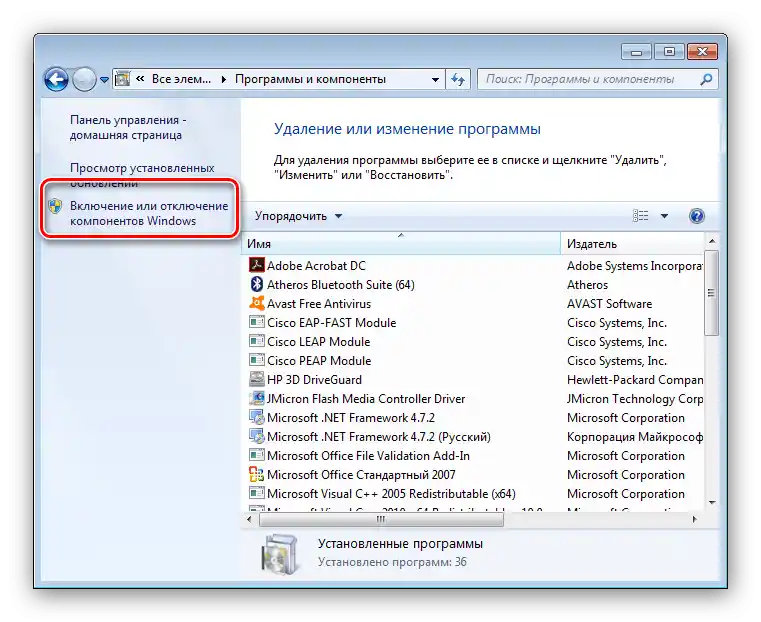761x622 pixels.
Task: Select 'Adobe Acrobat DC' name text
Action: (316, 265)
